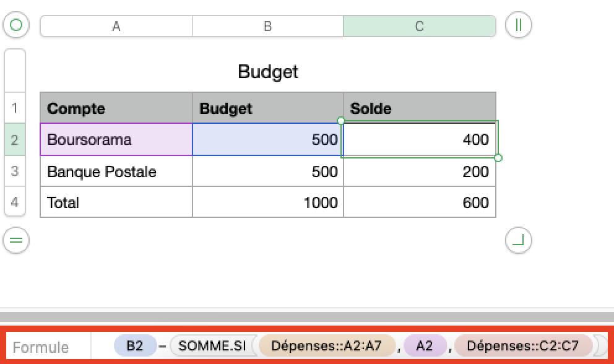Click the add columns handle
The image size is (614, 364).
coord(519,25)
